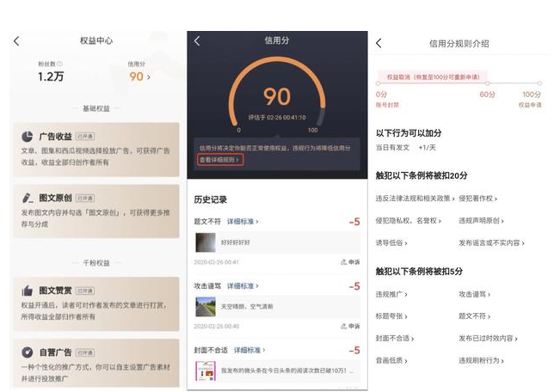Go back from the 信用分规则介绍 screen
The image size is (554, 392).
[x=379, y=44]
